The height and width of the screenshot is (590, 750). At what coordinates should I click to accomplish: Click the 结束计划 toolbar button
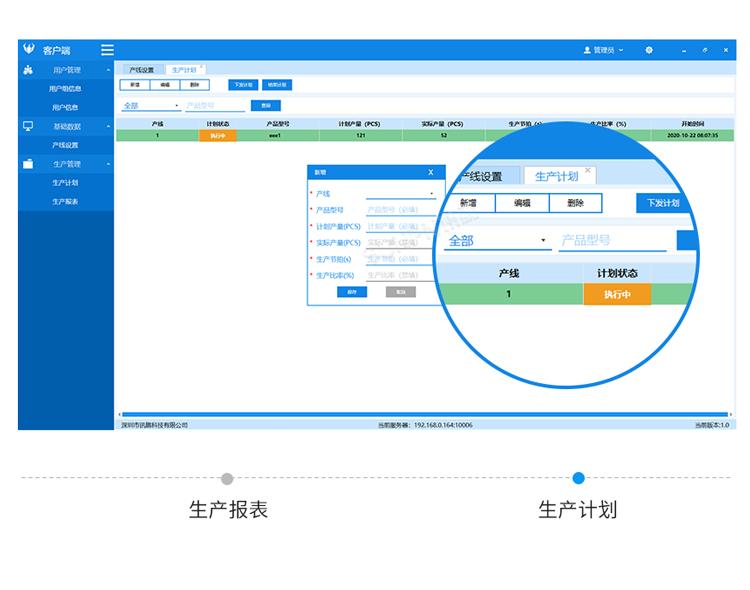coord(276,85)
